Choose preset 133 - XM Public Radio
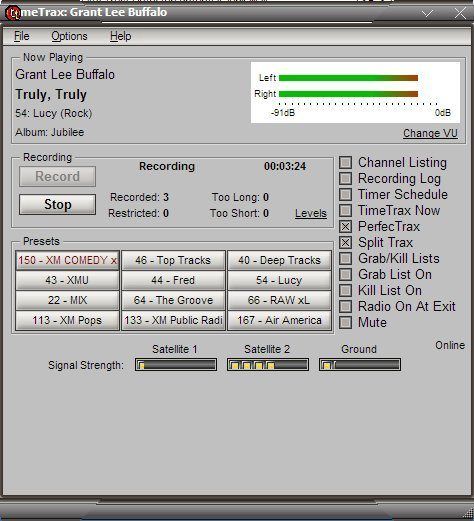 (x=173, y=320)
